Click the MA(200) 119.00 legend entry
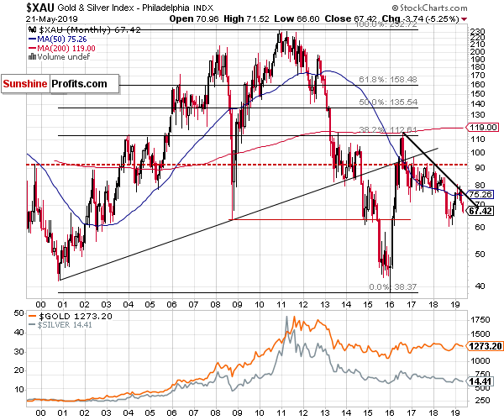 (x=61, y=48)
